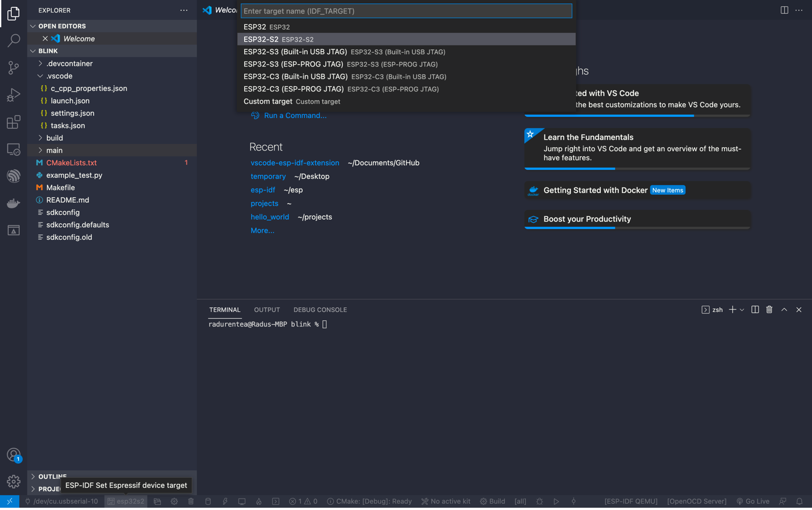Switch to the OUTPUT tab
This screenshot has height=510, width=812.
pos(267,310)
